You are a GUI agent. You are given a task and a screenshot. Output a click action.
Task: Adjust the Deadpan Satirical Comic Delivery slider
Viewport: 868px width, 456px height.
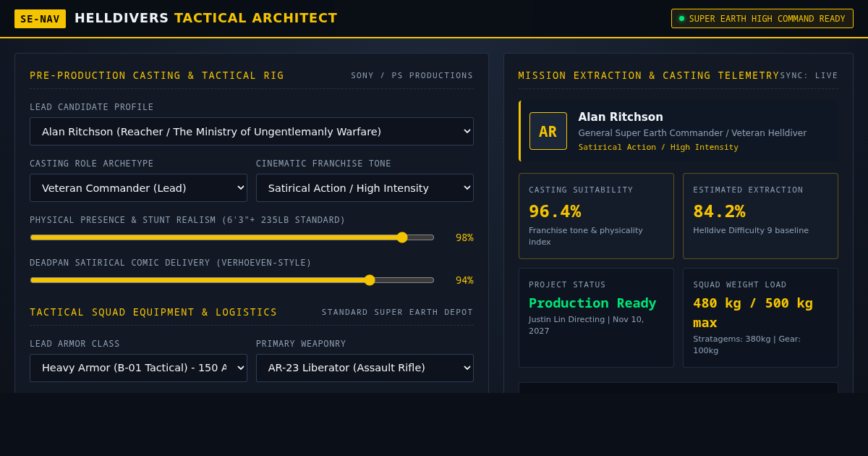(x=232, y=280)
